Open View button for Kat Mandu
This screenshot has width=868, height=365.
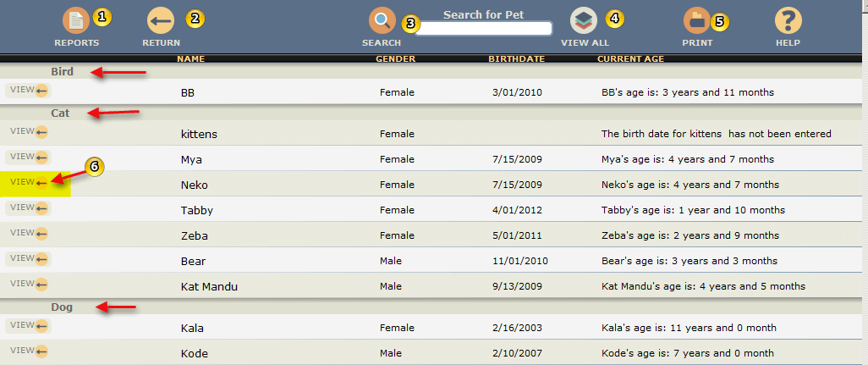click(28, 284)
